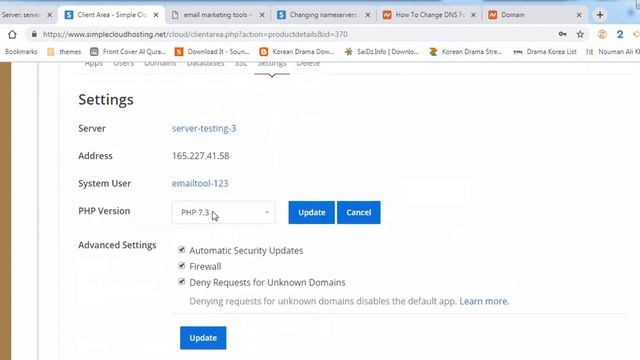Close the Domain tab
This screenshot has height=360, width=640.
[x=579, y=15]
